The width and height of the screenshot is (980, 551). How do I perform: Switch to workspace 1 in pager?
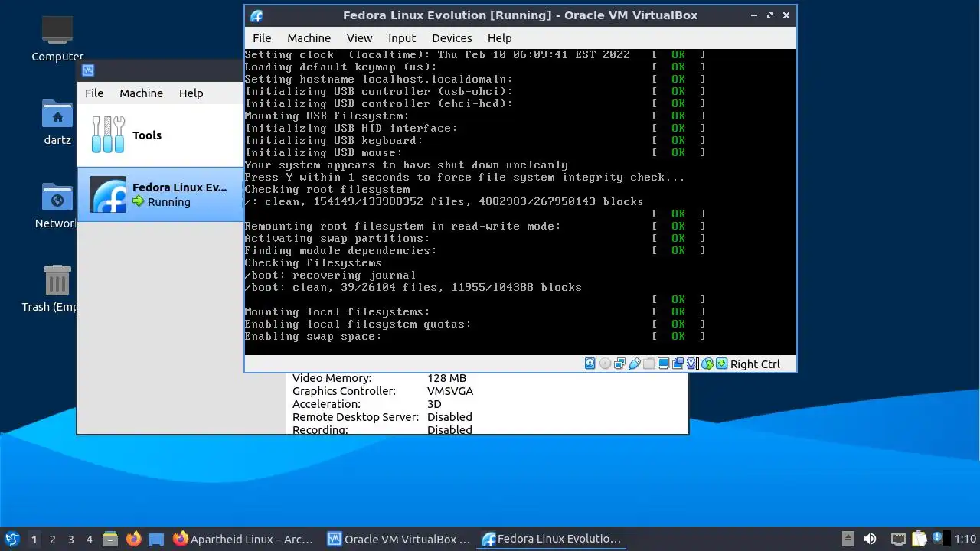(34, 539)
